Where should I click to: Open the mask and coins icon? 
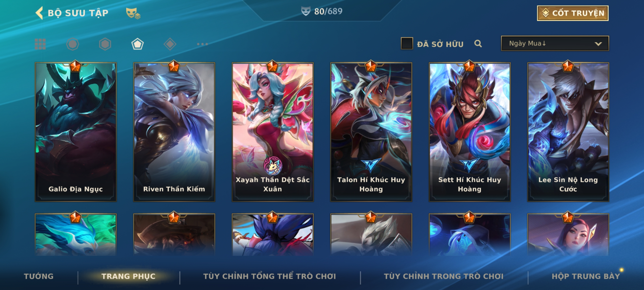133,13
